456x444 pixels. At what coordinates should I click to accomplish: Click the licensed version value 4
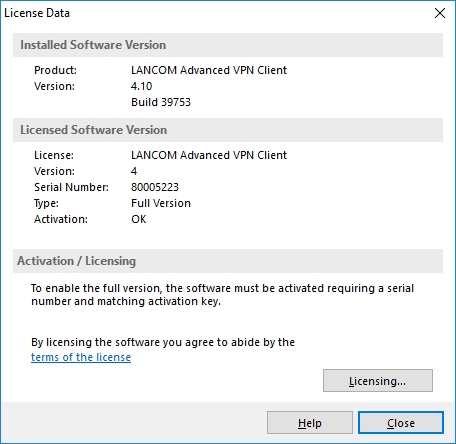coord(134,171)
